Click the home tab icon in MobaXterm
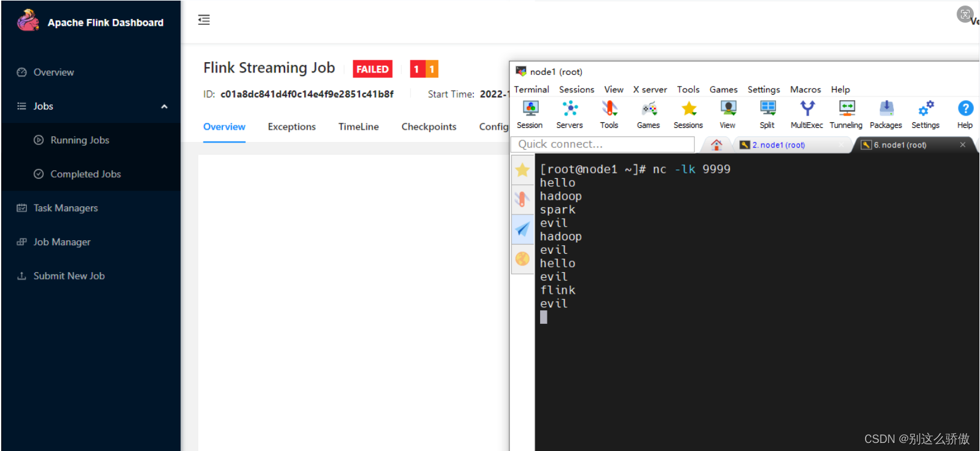980x451 pixels. tap(716, 144)
